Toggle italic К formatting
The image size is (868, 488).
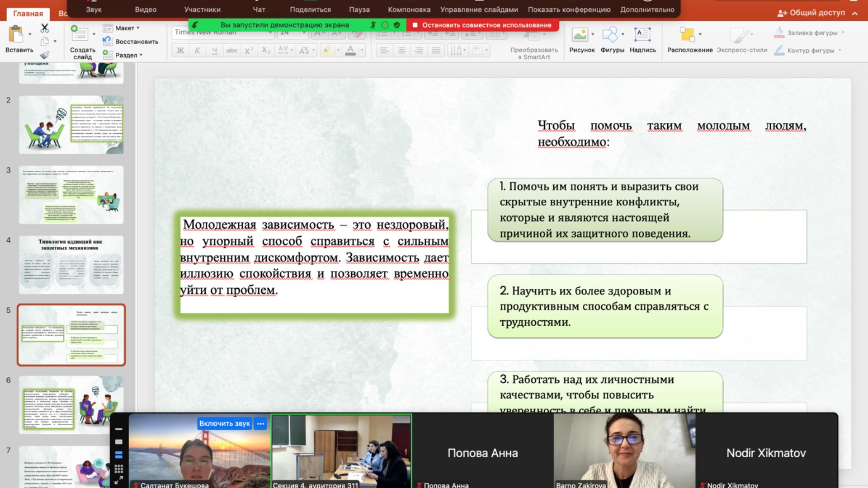tap(197, 51)
